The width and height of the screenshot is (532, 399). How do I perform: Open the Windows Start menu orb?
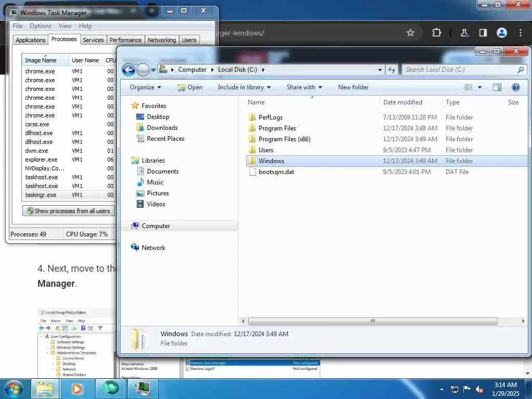(x=14, y=389)
